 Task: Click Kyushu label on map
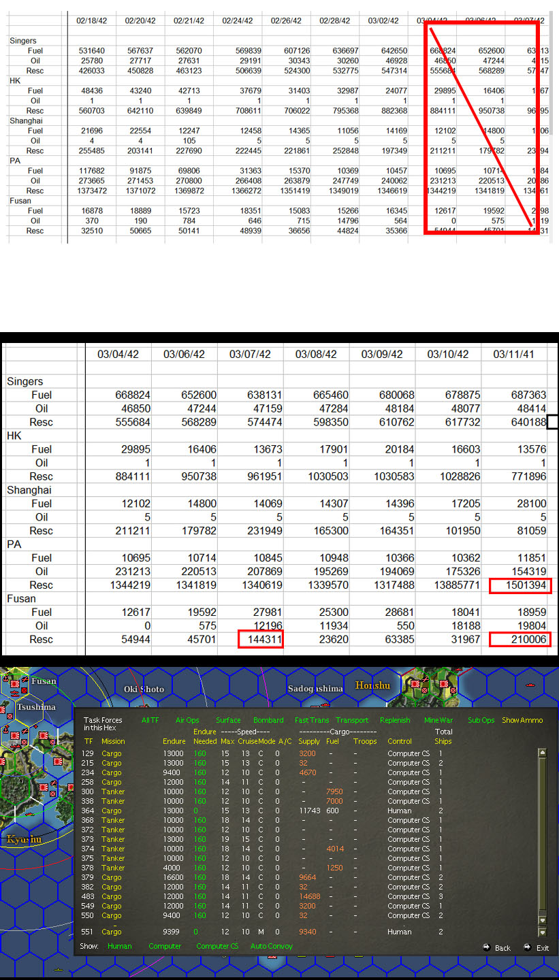[x=24, y=839]
